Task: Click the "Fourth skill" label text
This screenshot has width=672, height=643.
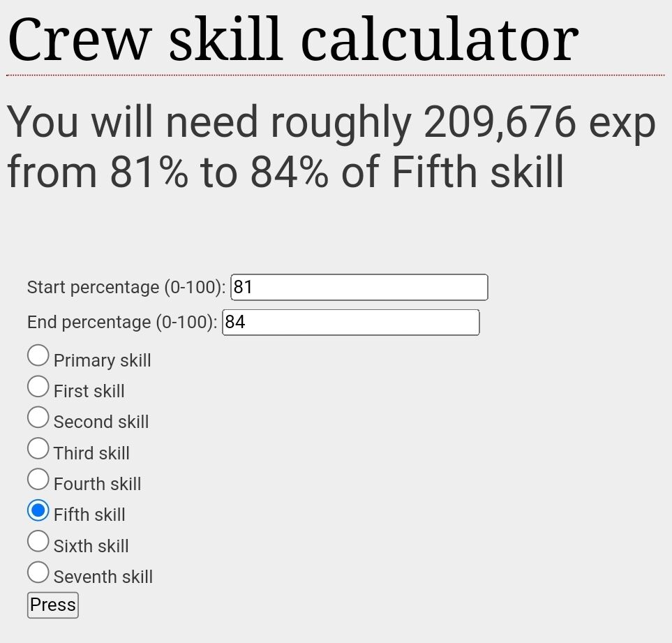Action: (x=97, y=484)
